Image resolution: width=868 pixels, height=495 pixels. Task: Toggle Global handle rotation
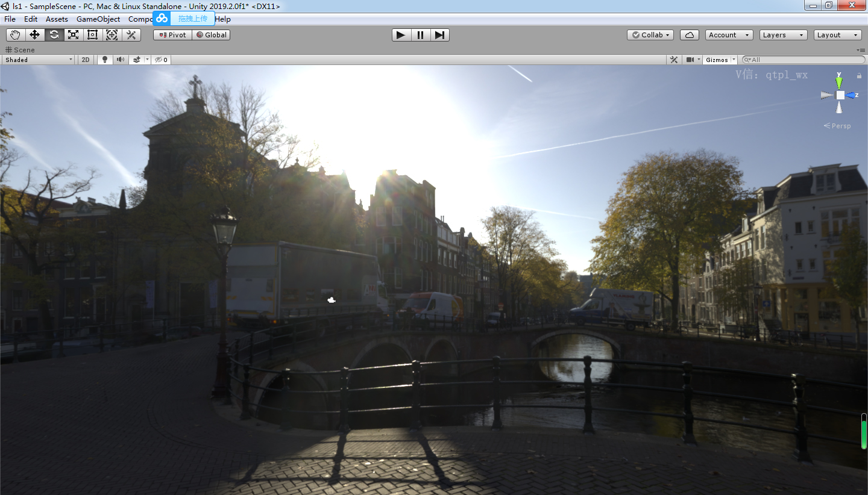pyautogui.click(x=211, y=35)
